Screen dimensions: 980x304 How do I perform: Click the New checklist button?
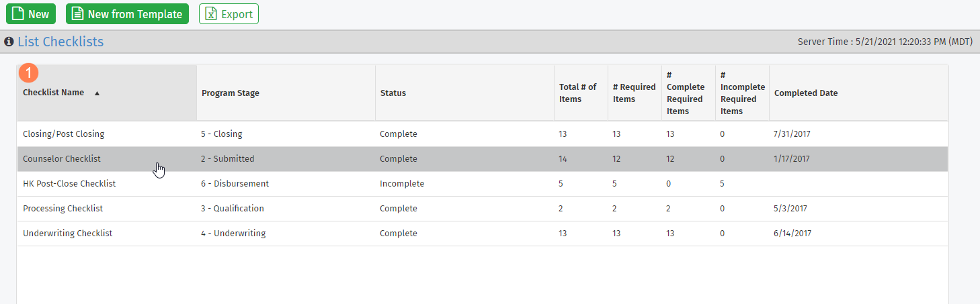pos(31,14)
